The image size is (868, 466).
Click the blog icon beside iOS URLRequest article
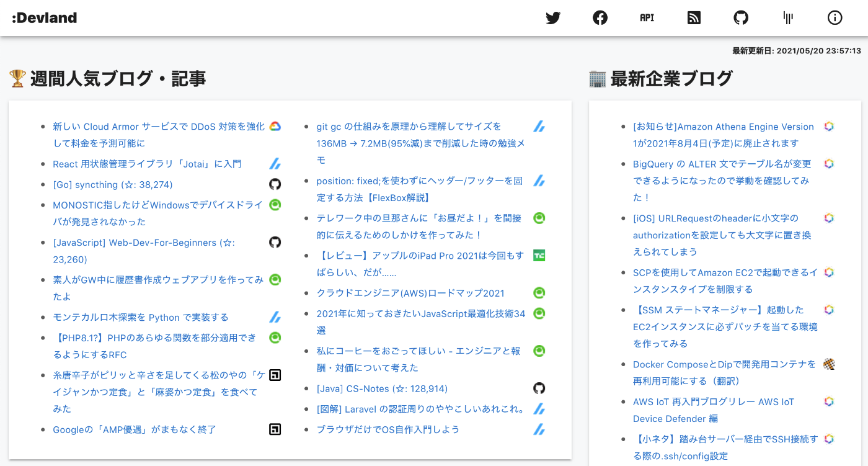[829, 218]
